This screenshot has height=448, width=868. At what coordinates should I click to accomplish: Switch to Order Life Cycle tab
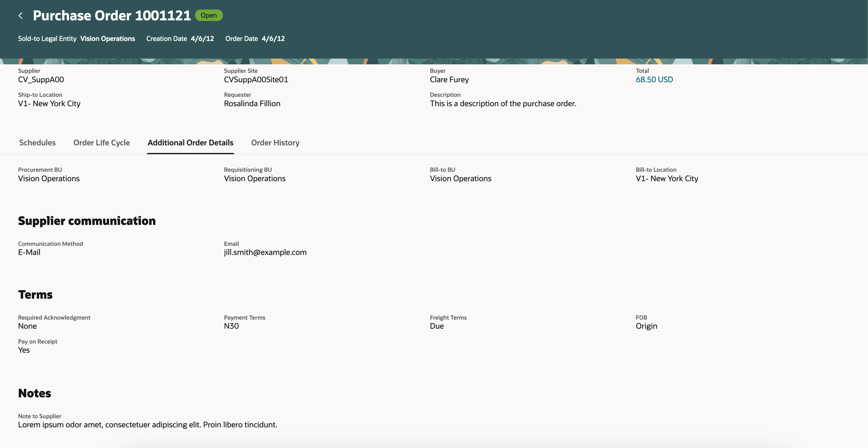(101, 143)
